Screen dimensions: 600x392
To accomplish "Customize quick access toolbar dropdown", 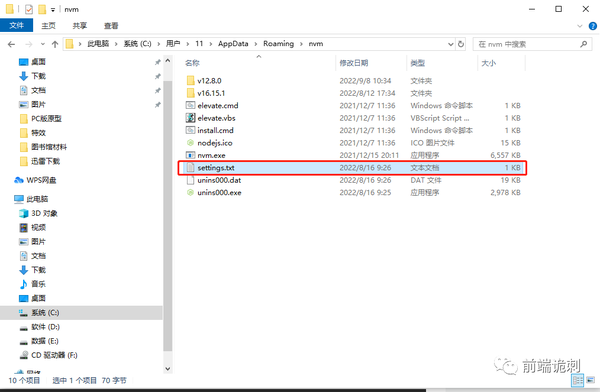I will [x=53, y=10].
